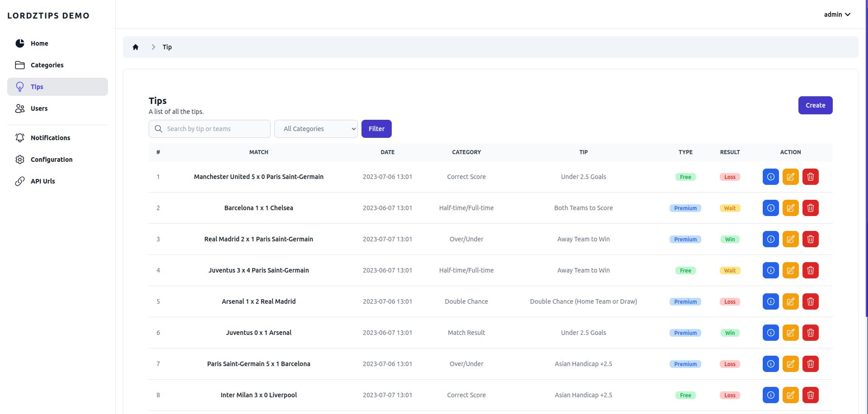This screenshot has width=868, height=414.
Task: Open the API Urls page
Action: point(42,181)
